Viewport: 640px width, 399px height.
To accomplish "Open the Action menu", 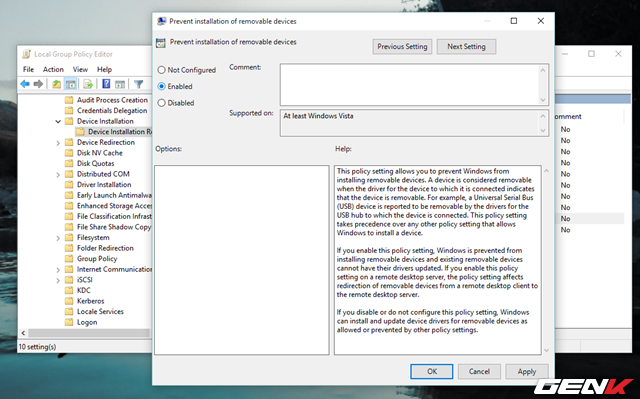I will [x=53, y=69].
